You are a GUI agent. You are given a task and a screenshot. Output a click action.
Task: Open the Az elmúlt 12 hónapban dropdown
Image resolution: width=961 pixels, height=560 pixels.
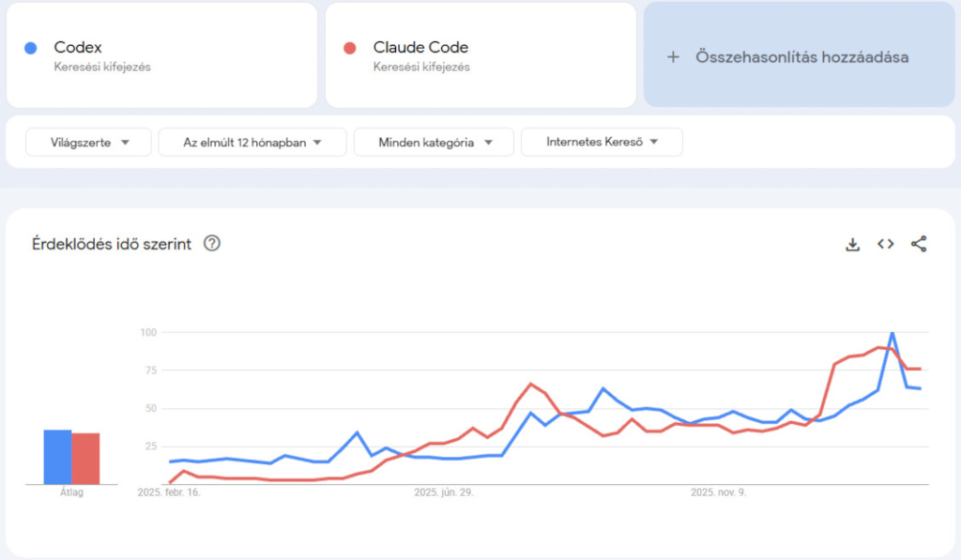(252, 143)
